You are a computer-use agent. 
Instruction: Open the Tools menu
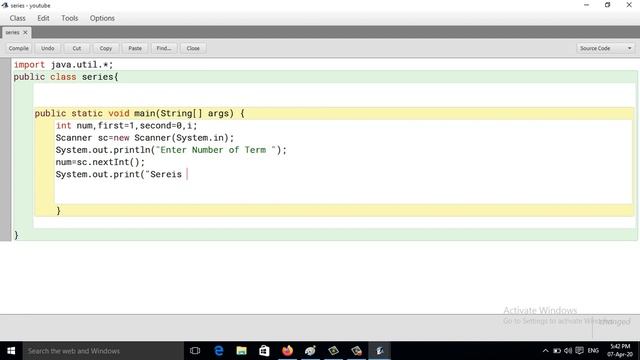pos(69,18)
